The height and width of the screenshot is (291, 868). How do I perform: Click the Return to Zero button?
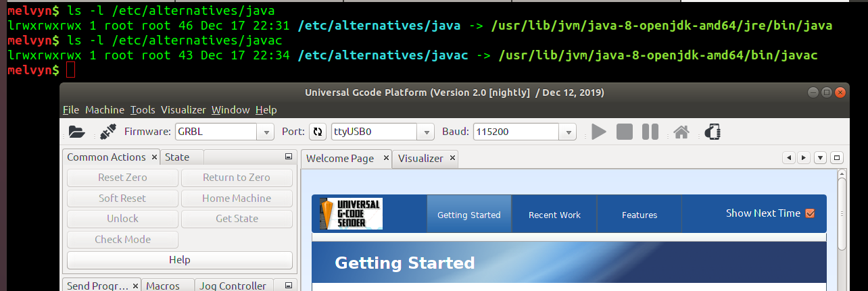pyautogui.click(x=237, y=178)
